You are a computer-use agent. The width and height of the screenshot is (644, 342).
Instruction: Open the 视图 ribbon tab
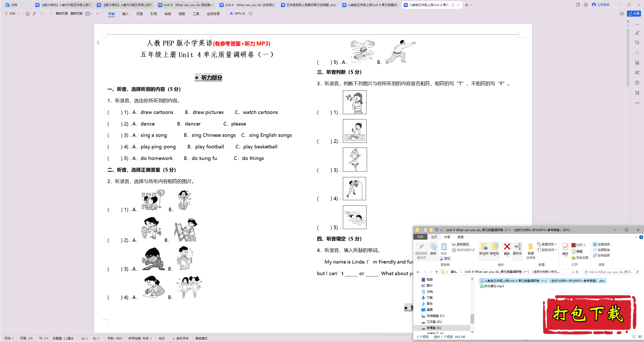tap(182, 14)
